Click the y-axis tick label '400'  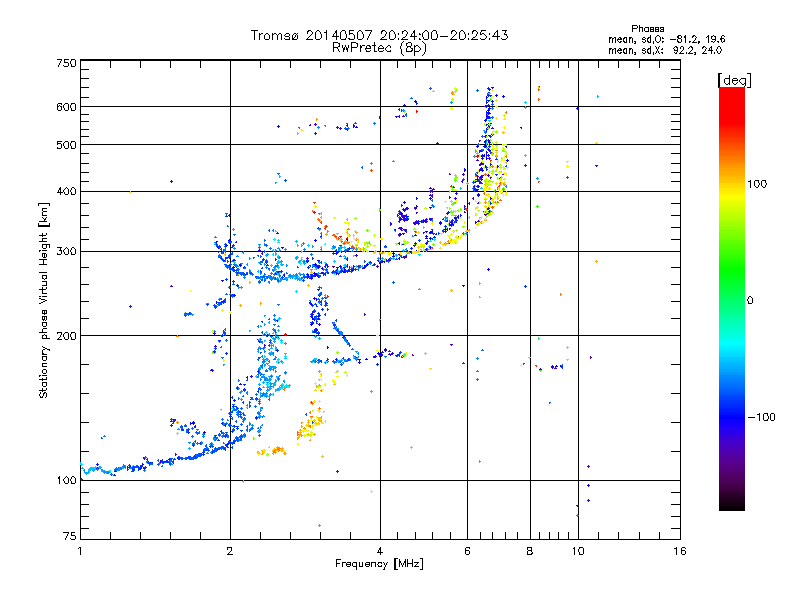point(67,192)
